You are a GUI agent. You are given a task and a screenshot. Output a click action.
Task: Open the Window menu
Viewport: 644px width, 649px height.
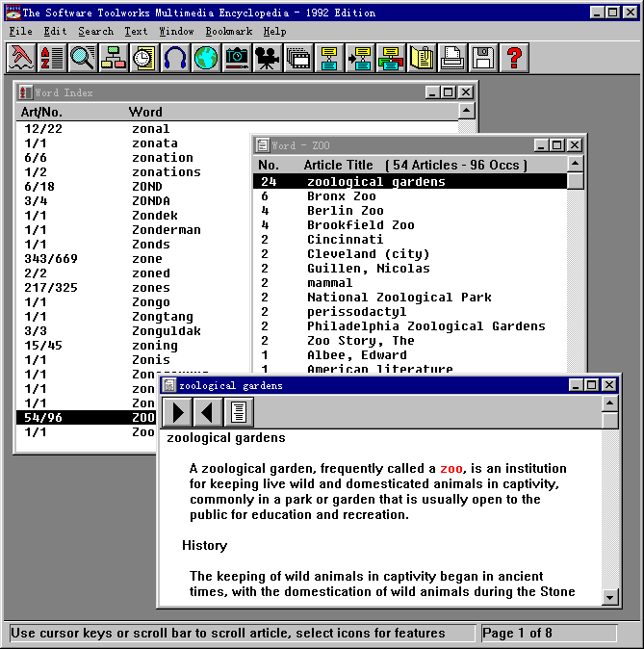point(177,32)
